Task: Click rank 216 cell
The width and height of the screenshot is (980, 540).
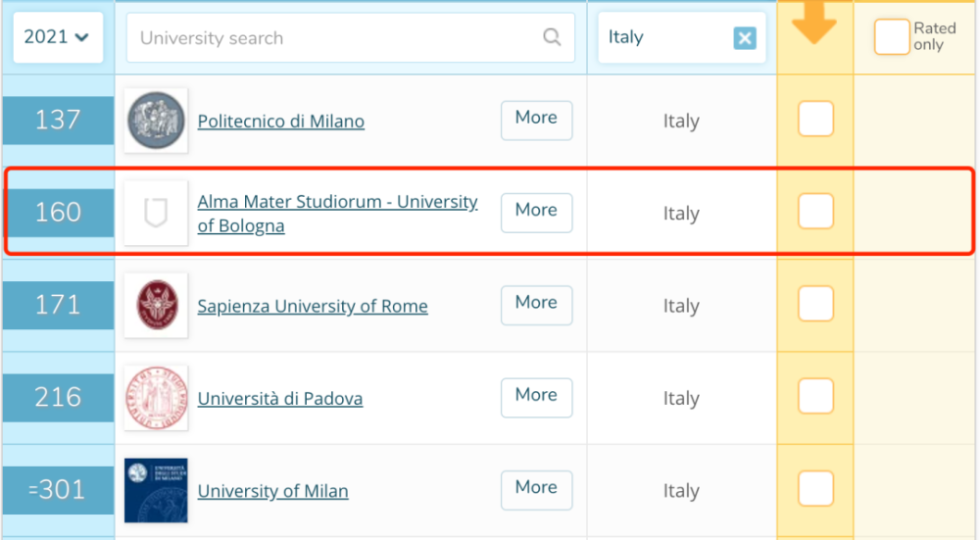Action: pyautogui.click(x=58, y=398)
